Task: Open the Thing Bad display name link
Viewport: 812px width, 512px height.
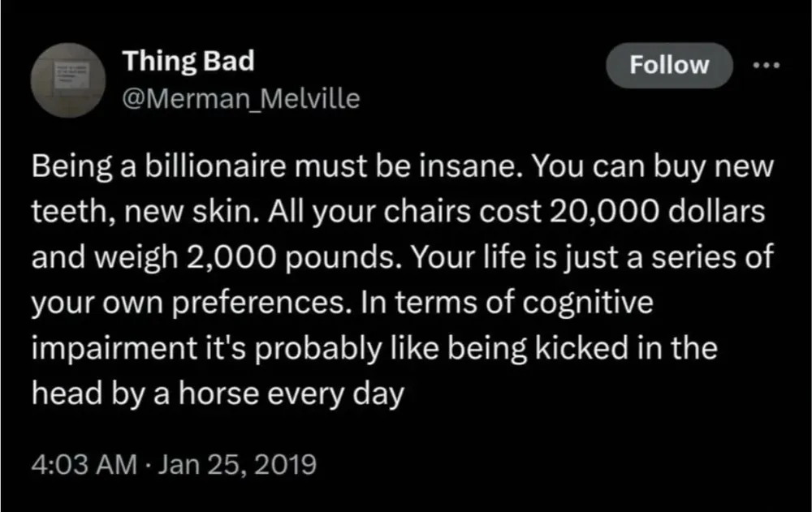Action: click(x=188, y=61)
